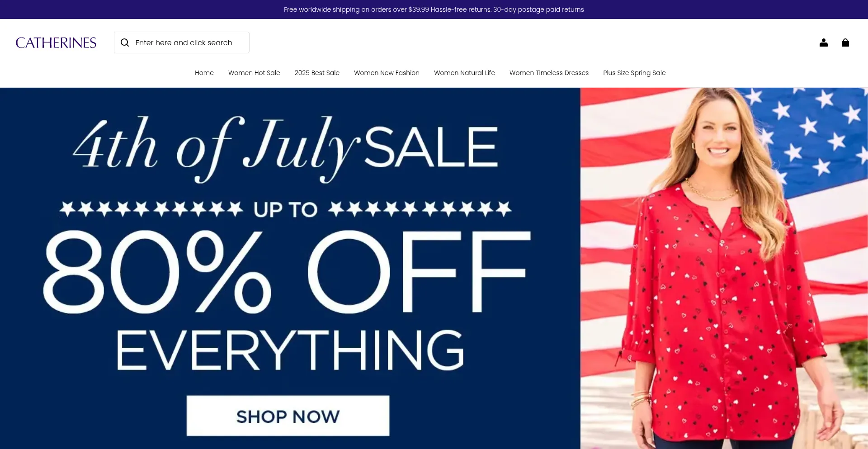Go to the Home menu item

[x=204, y=73]
